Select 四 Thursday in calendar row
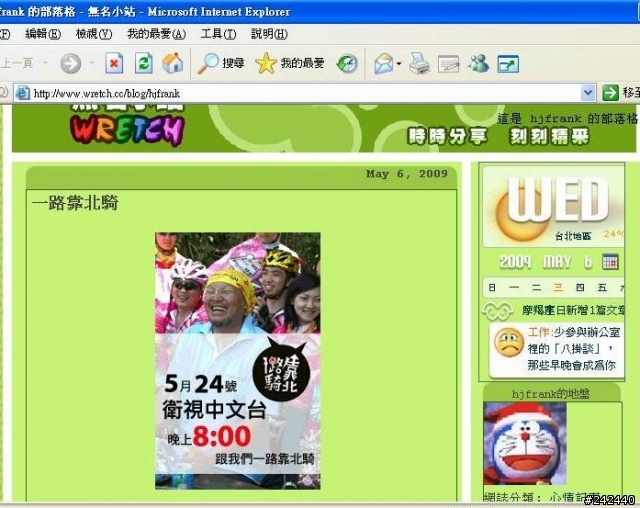This screenshot has height=508, width=640. [x=580, y=288]
